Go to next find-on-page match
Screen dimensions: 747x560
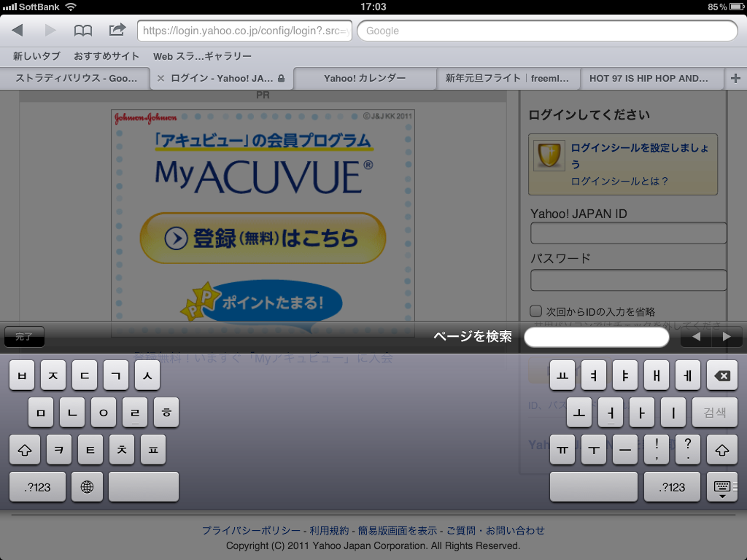click(x=727, y=337)
